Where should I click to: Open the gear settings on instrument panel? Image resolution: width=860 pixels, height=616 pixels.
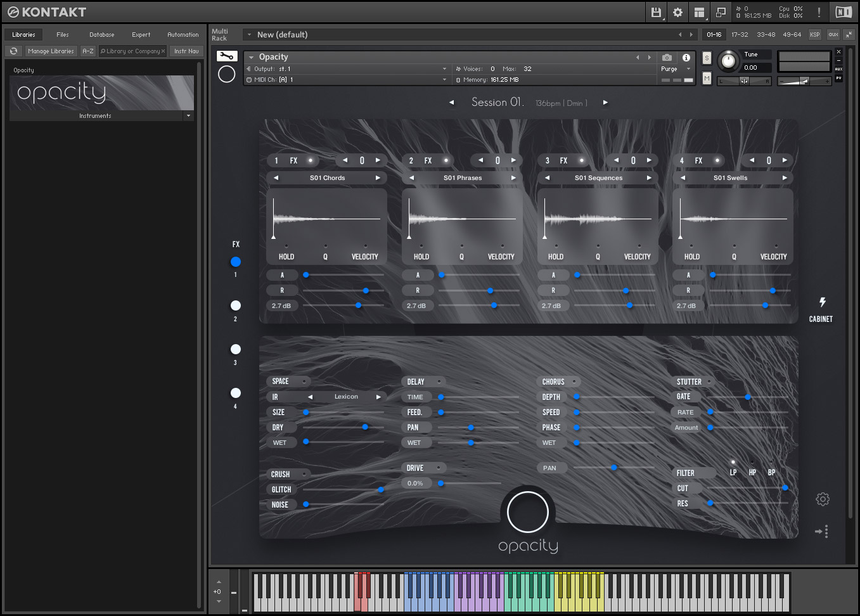[x=823, y=499]
